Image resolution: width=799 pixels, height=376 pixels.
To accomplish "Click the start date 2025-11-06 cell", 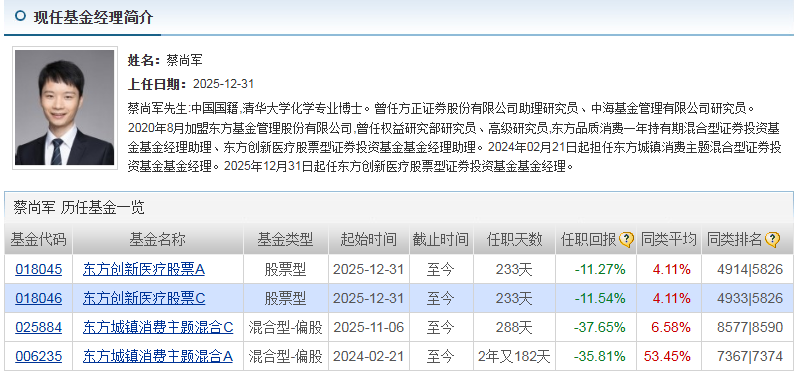I will 368,328.
